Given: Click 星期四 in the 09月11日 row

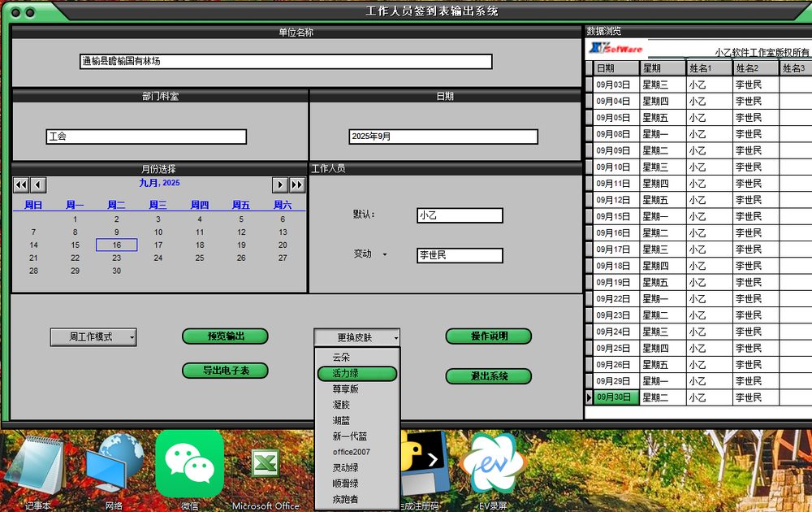Looking at the screenshot, I should click(663, 184).
